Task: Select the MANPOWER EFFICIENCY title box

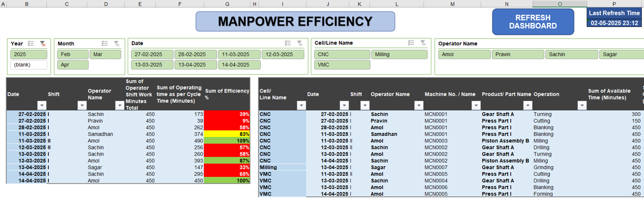Action: (x=295, y=21)
